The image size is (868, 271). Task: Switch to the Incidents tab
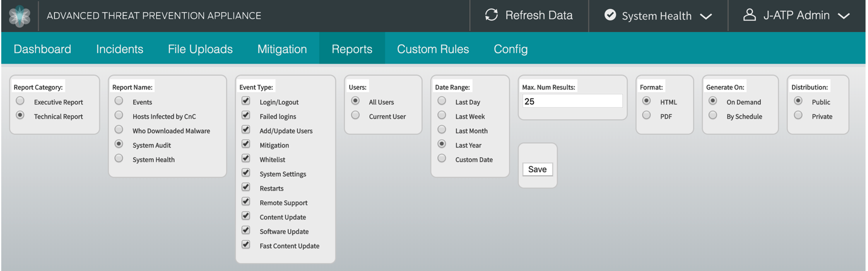(x=119, y=50)
